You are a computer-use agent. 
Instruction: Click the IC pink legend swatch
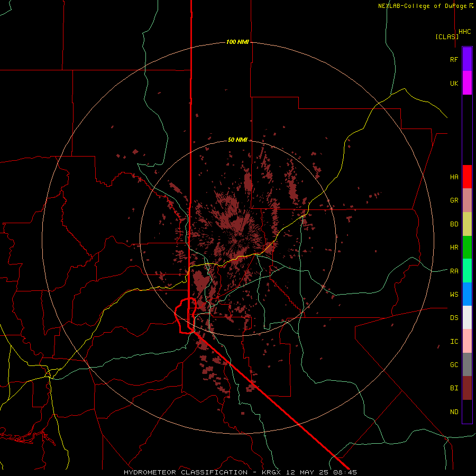(467, 341)
